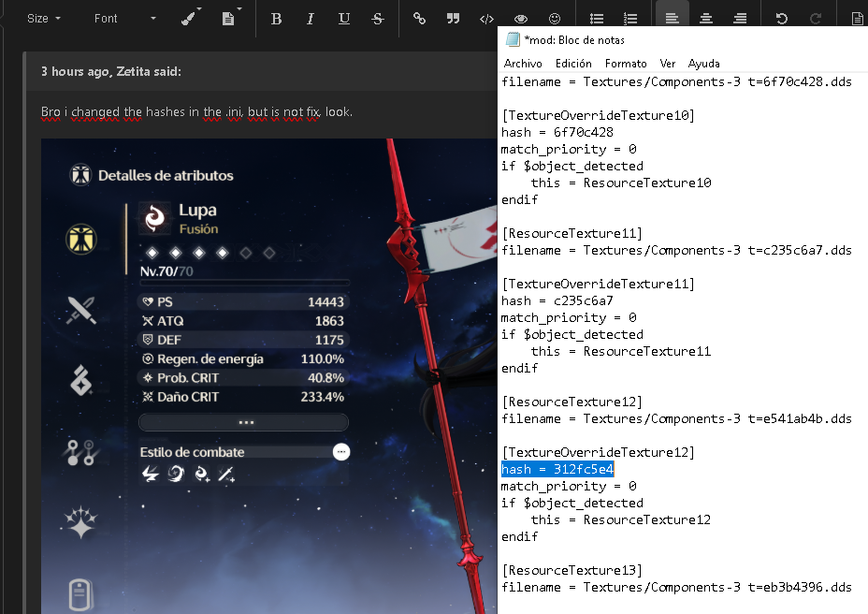Image resolution: width=868 pixels, height=614 pixels.
Task: Select the echoes sidebar icon
Action: pos(81,381)
